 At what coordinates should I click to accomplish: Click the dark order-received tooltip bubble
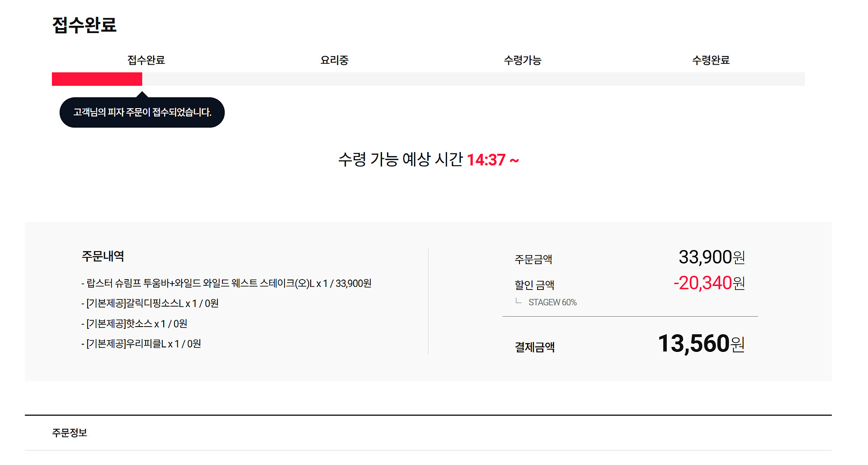pyautogui.click(x=142, y=112)
